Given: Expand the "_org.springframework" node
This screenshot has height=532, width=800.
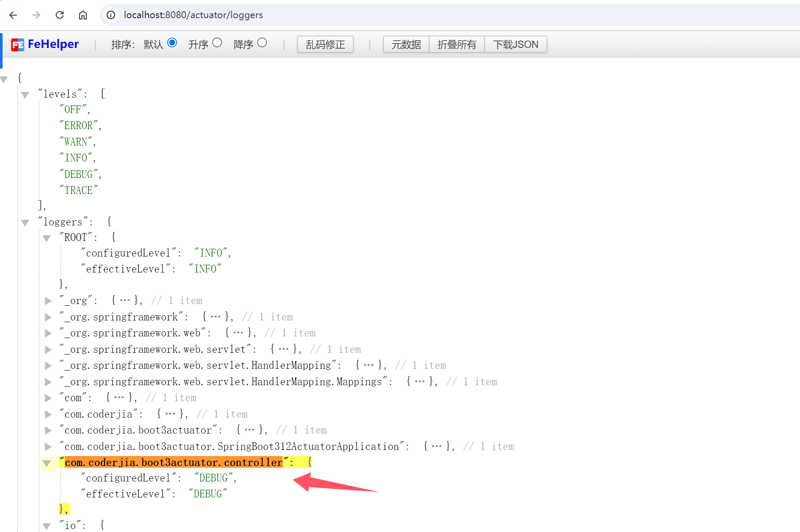Looking at the screenshot, I should 48,317.
